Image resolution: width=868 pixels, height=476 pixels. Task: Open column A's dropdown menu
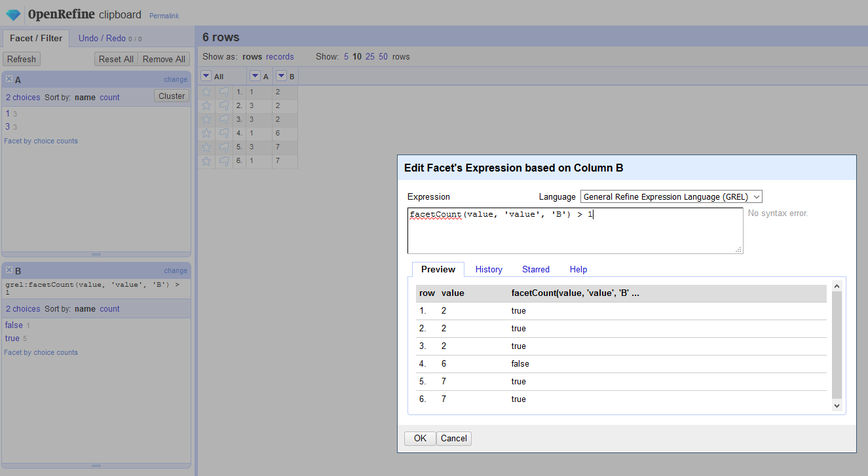(x=255, y=76)
